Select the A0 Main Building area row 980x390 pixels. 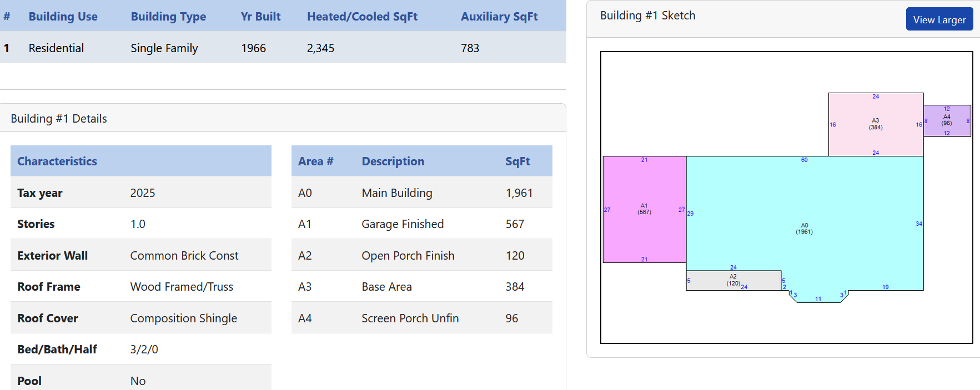[x=421, y=193]
